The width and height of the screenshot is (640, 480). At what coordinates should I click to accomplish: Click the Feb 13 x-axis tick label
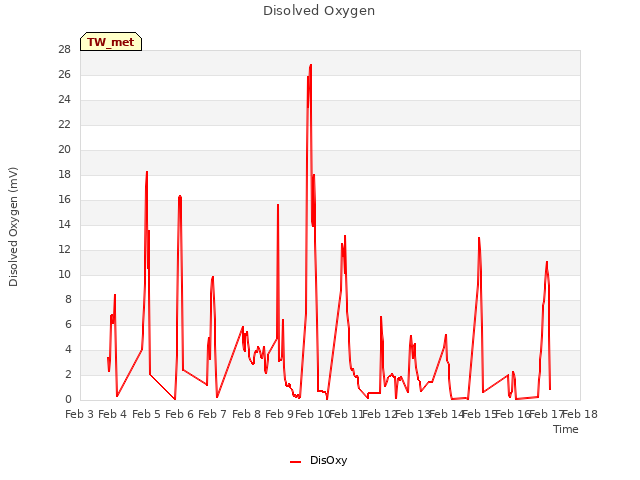(413, 414)
